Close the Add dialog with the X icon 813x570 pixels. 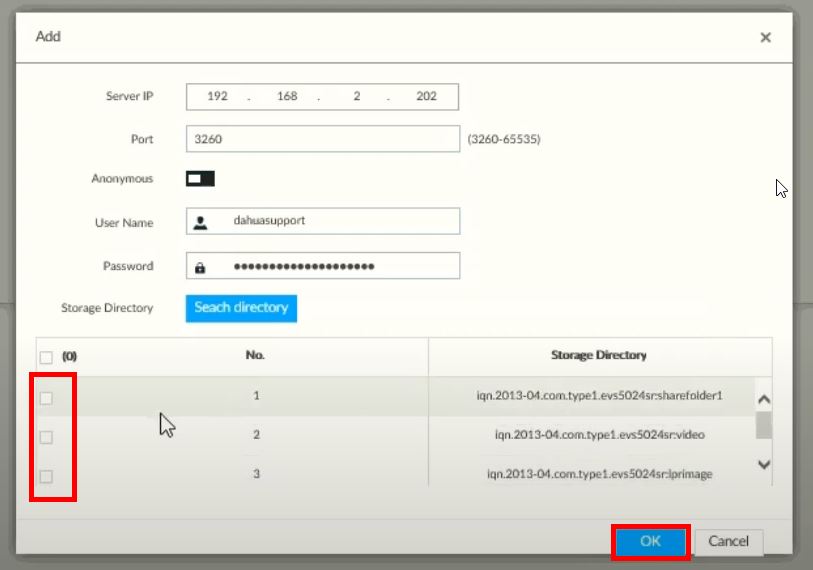[765, 37]
